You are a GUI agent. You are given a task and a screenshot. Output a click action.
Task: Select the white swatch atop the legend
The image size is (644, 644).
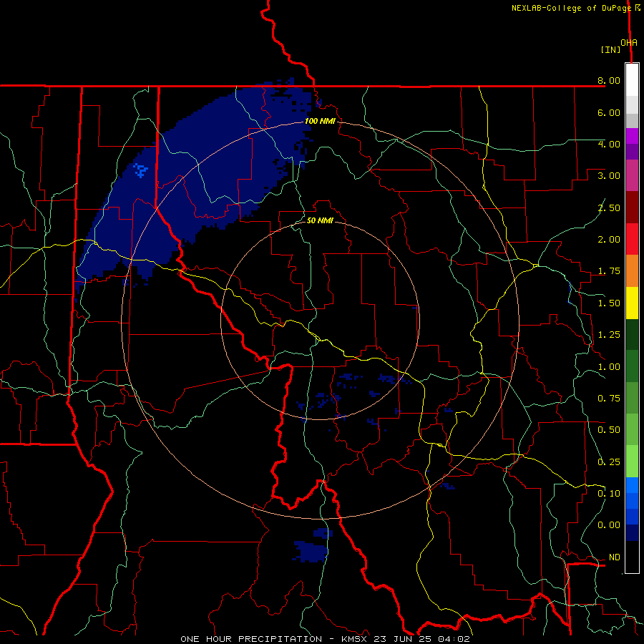click(x=632, y=80)
